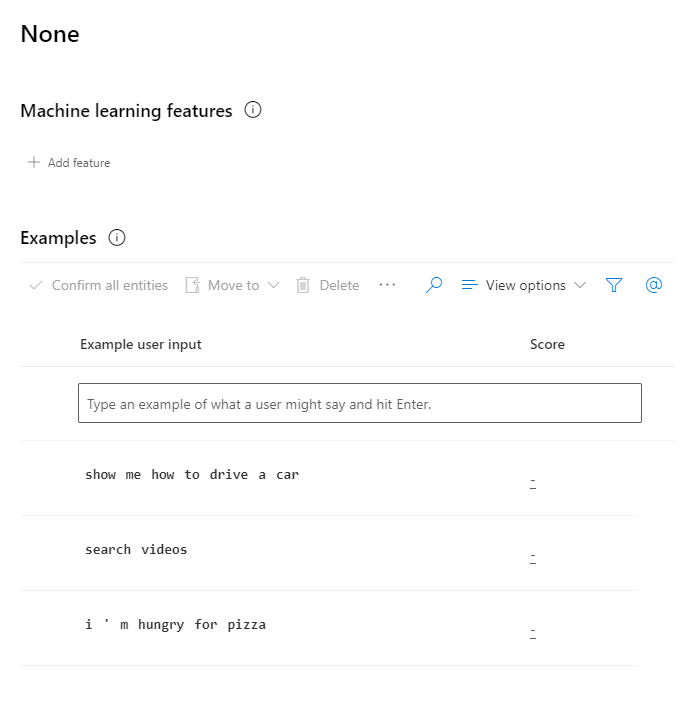Image resolution: width=693 pixels, height=705 pixels.
Task: Click the info icon next to Examples
Action: point(117,238)
